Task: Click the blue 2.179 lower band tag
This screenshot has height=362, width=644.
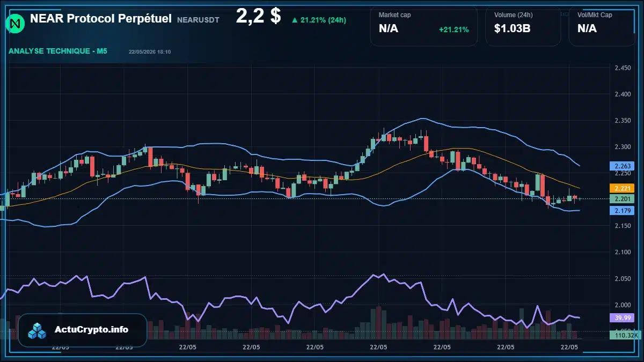Action: click(622, 211)
